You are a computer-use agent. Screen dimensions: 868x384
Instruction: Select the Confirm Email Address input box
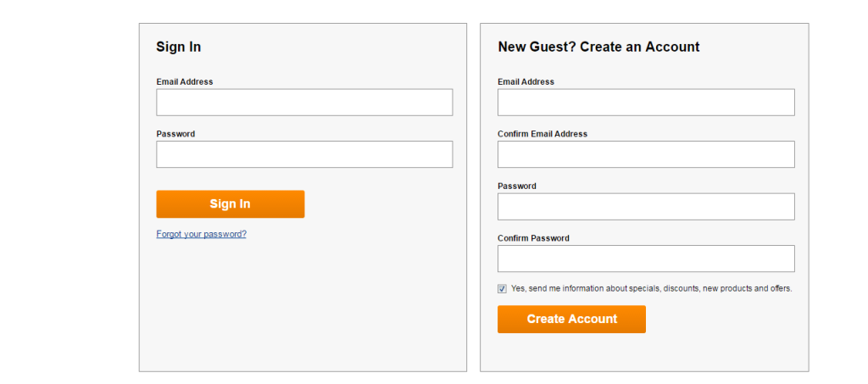pyautogui.click(x=646, y=154)
